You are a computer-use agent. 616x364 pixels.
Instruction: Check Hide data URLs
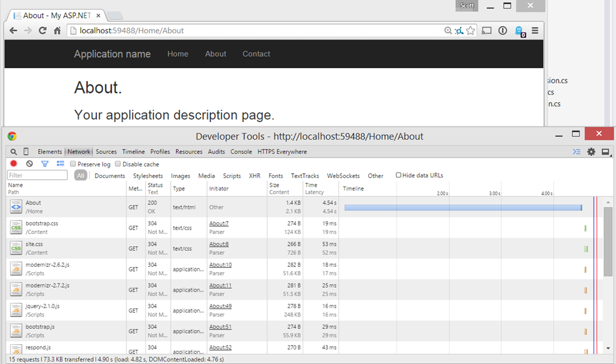[398, 176]
